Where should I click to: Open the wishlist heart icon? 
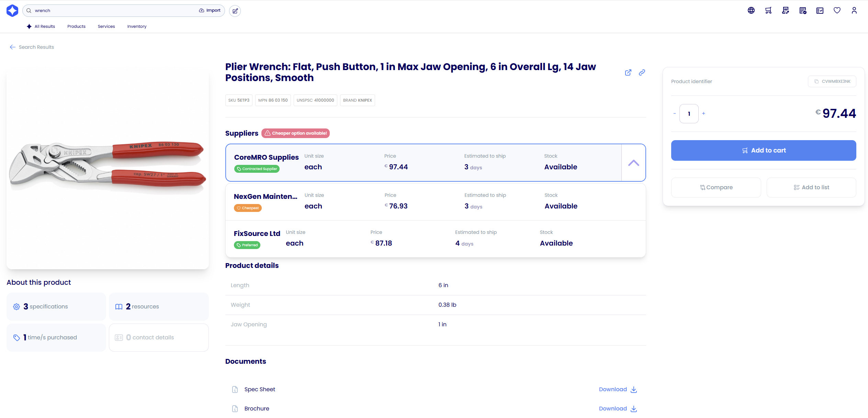(x=837, y=11)
